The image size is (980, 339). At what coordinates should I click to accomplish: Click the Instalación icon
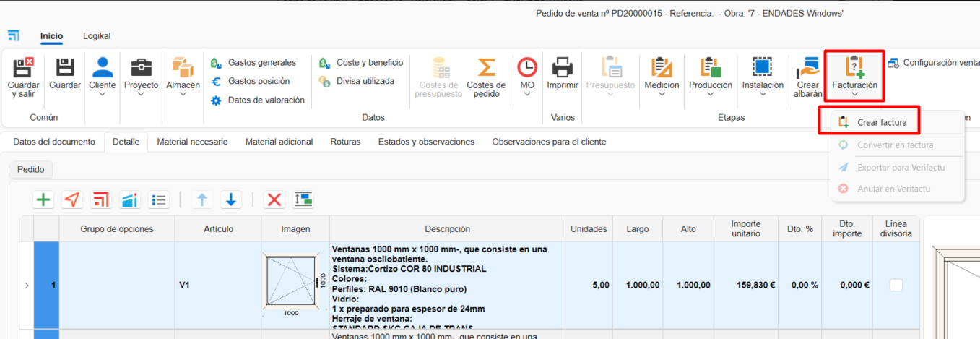763,67
